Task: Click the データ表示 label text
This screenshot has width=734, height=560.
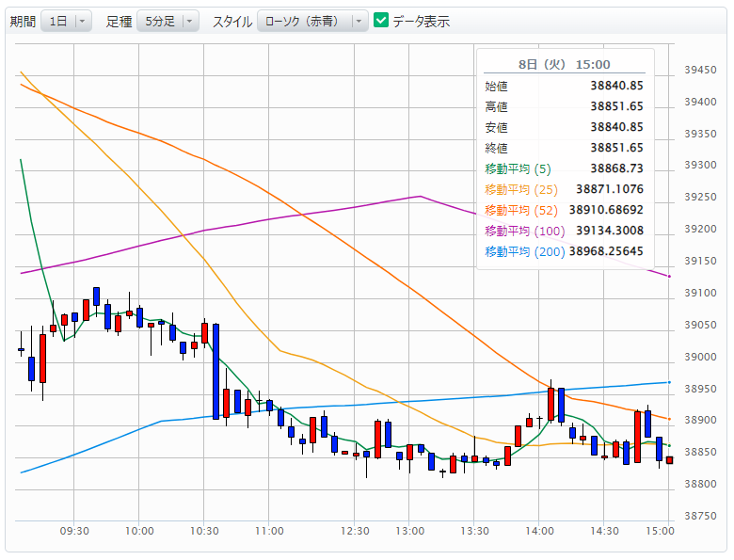Action: [421, 21]
